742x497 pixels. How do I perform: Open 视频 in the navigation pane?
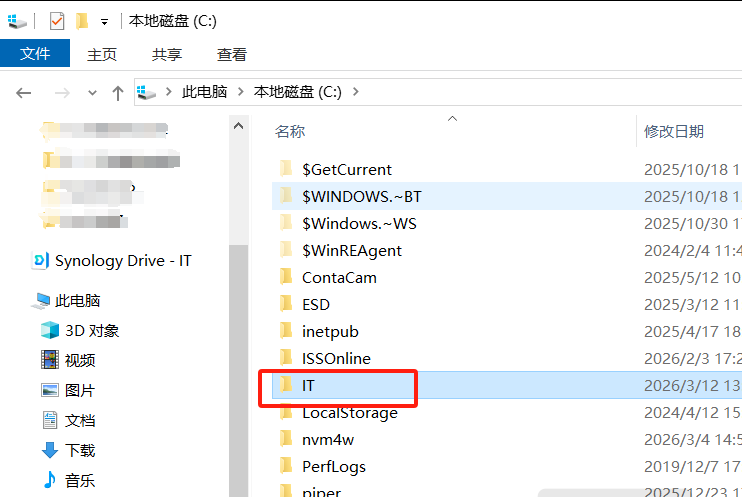pos(80,360)
